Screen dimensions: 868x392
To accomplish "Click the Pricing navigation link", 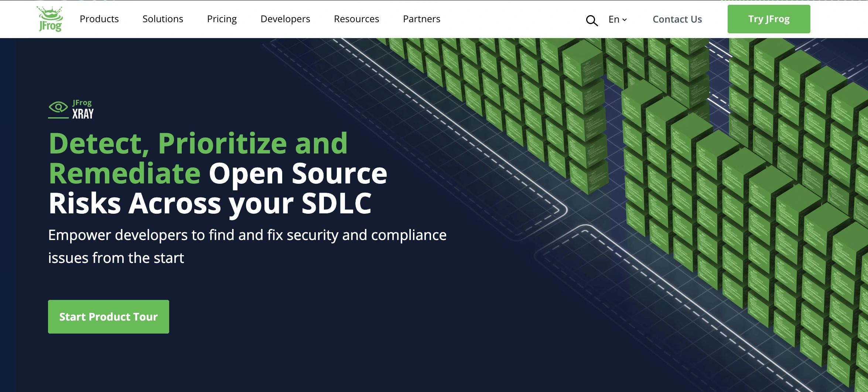I will point(222,19).
